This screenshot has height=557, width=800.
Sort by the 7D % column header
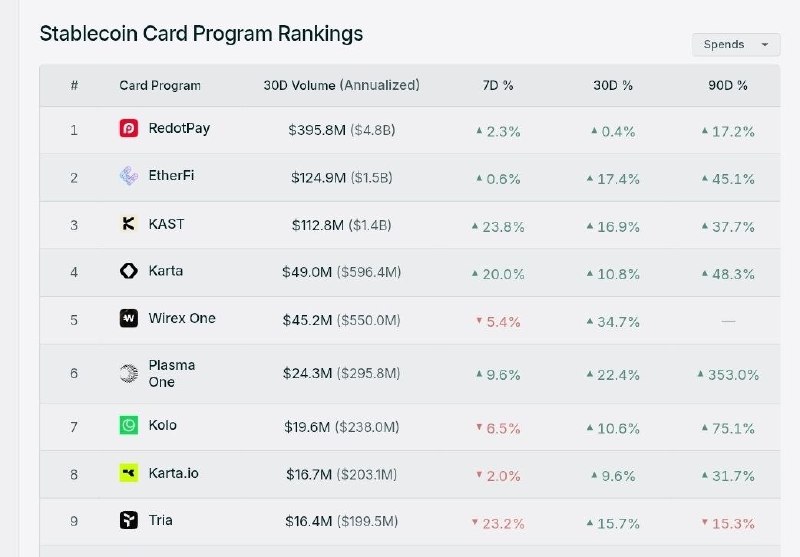[498, 86]
